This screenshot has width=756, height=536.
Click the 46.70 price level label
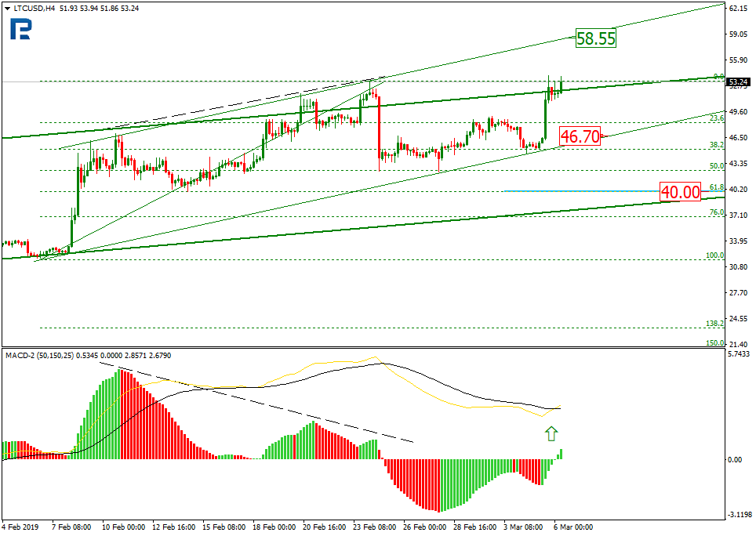580,136
